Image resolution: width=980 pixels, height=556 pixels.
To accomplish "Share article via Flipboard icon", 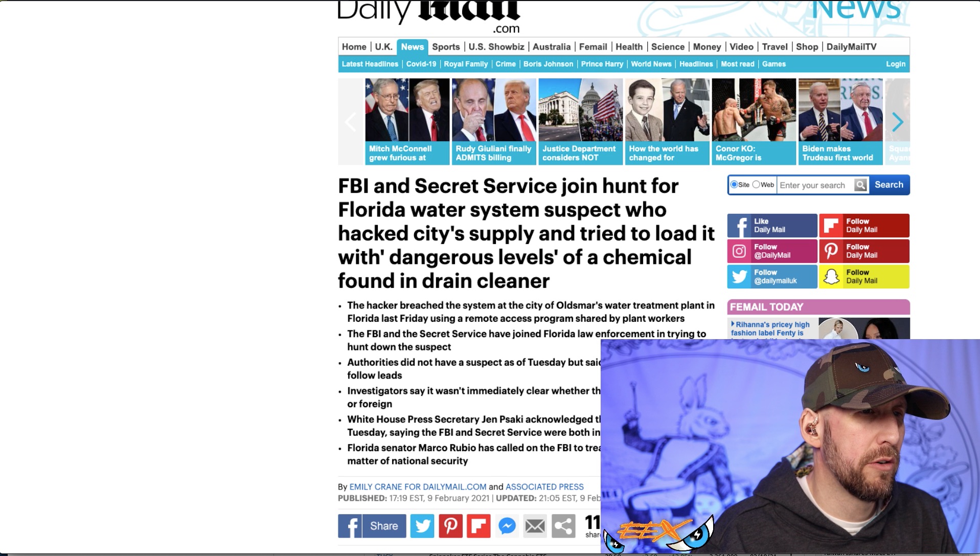I will [478, 526].
